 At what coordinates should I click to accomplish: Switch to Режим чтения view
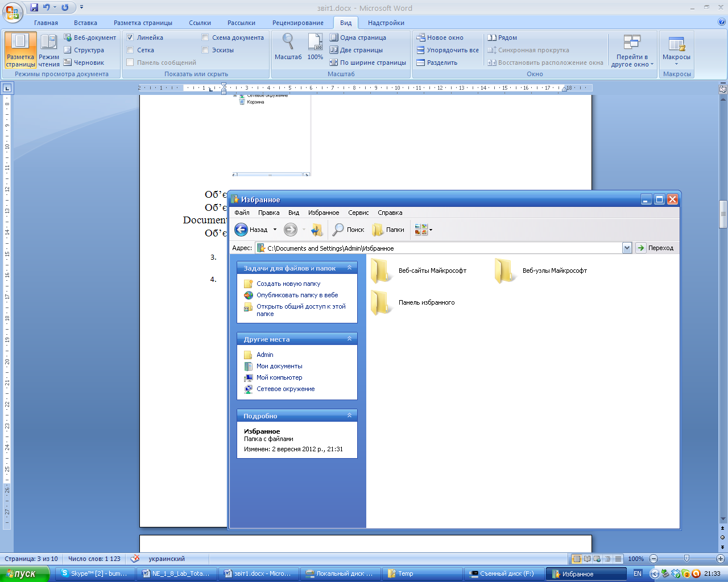(x=49, y=50)
